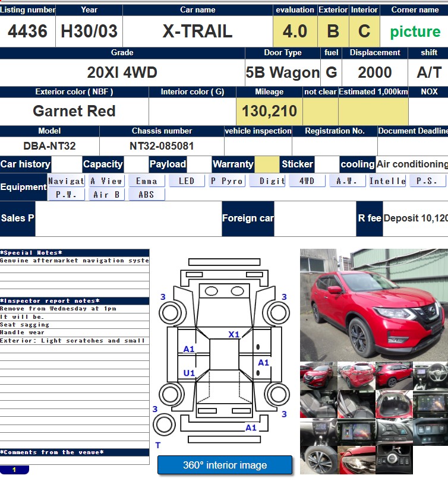This screenshot has width=448, height=491.
Task: Open the alloy wheel close-up thumbnail
Action: coord(318,460)
